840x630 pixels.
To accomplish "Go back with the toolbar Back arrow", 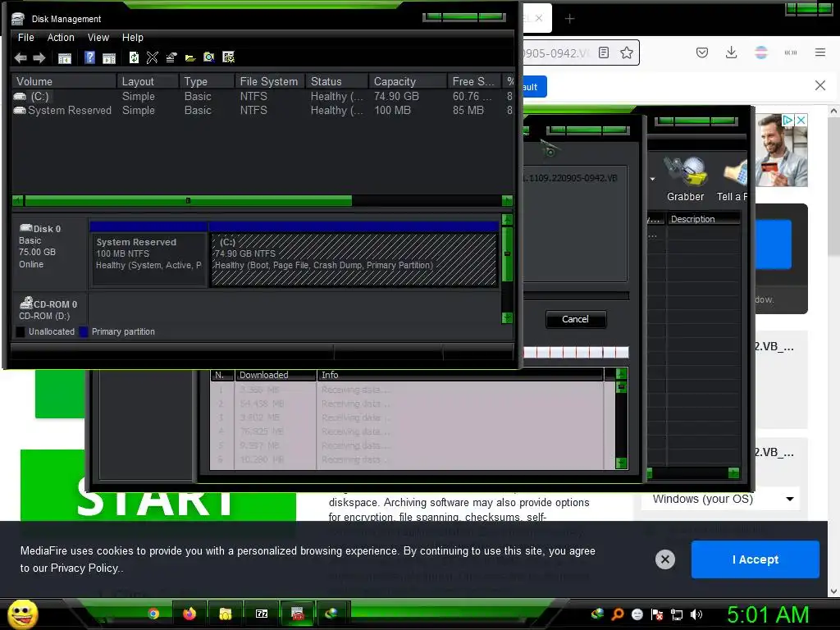I will coord(21,57).
